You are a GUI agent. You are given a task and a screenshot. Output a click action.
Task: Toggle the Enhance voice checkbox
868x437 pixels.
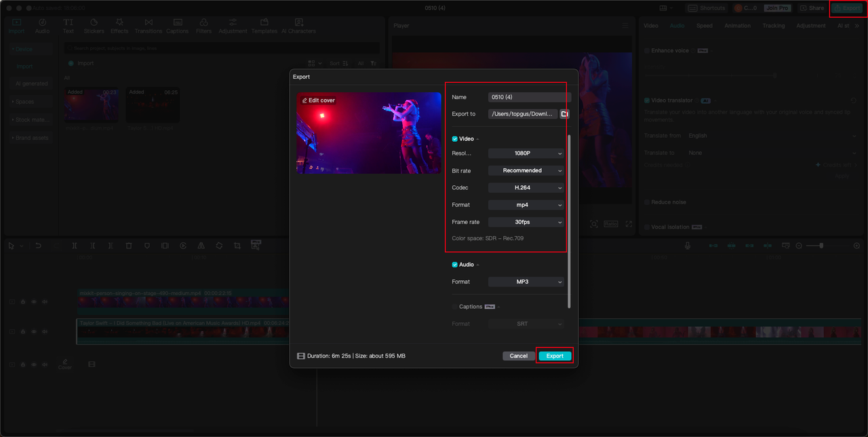pos(647,51)
